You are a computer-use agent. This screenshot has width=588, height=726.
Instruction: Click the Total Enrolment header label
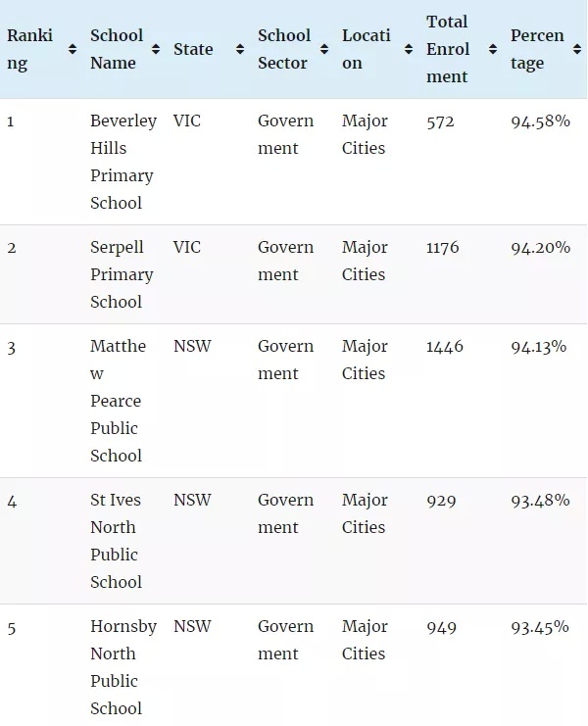click(x=448, y=49)
